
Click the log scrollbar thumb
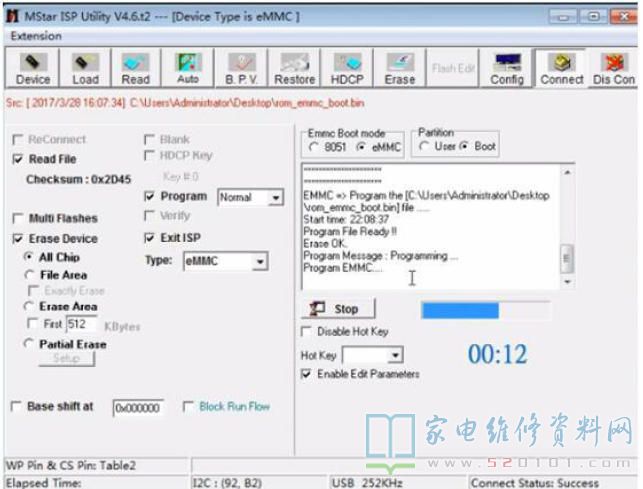567,258
